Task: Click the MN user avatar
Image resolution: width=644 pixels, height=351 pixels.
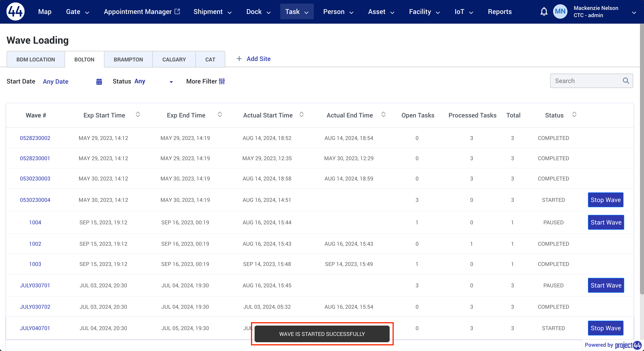Action: [560, 11]
